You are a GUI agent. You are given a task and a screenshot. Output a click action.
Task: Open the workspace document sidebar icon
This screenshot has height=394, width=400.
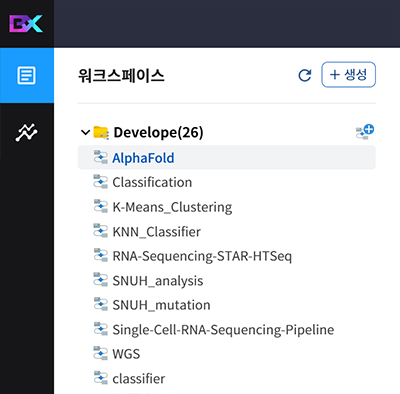(26, 76)
